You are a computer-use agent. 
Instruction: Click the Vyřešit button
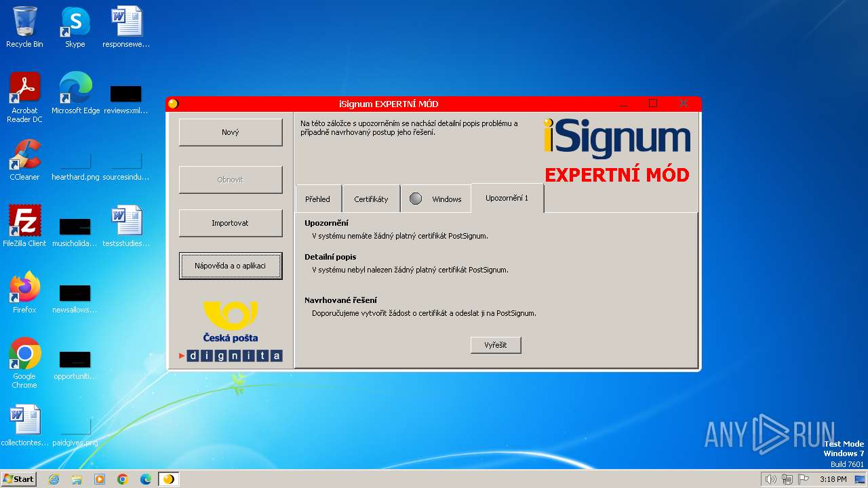[x=496, y=345]
